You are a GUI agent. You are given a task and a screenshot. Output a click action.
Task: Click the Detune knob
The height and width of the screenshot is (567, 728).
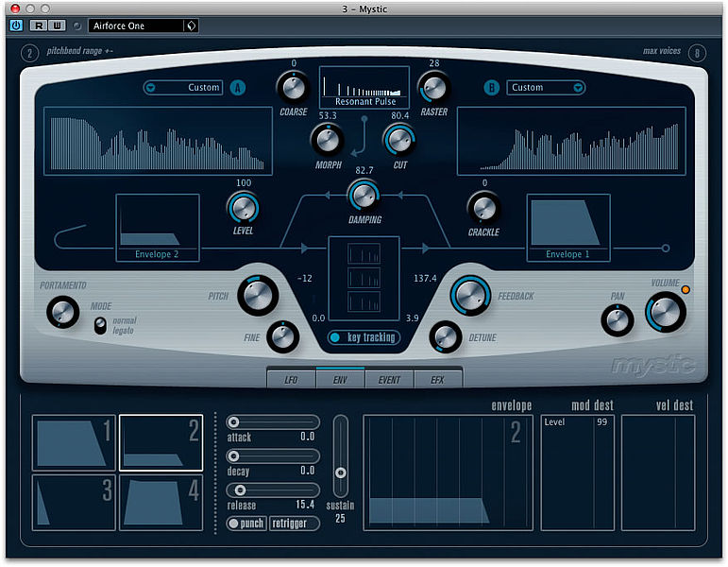[x=446, y=336]
